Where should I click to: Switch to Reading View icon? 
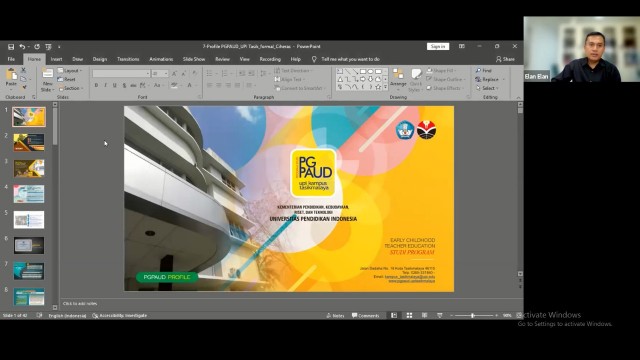click(424, 316)
